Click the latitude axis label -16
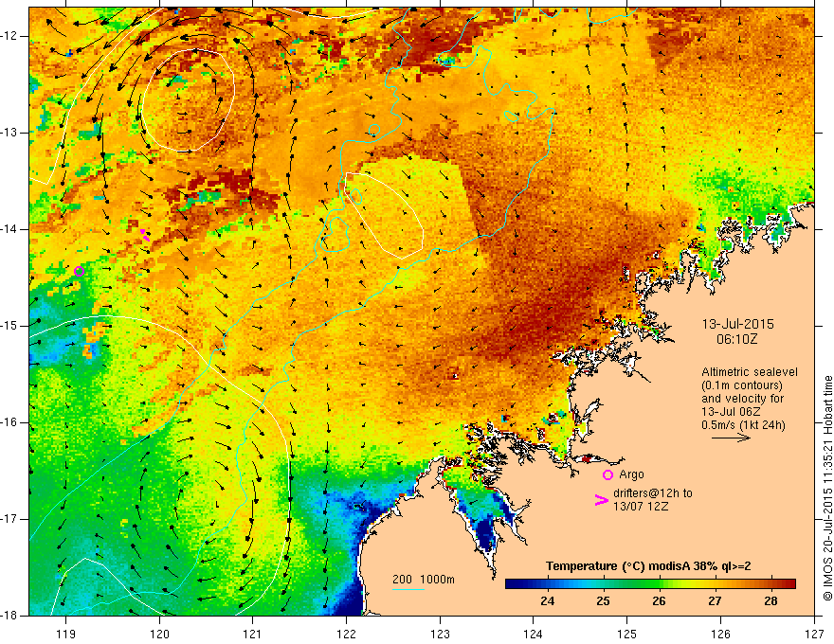 click(x=10, y=422)
